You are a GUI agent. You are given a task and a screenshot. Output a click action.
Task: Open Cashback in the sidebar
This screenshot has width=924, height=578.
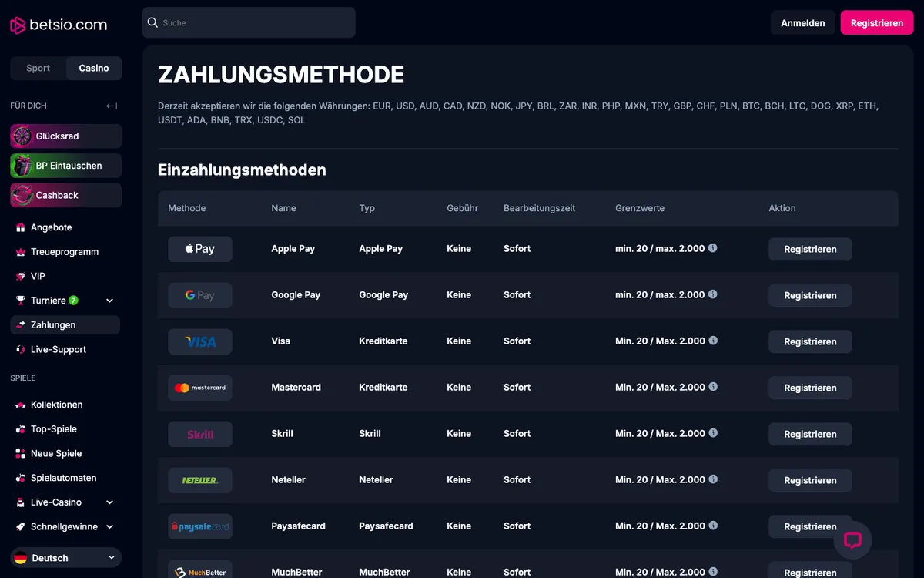66,195
